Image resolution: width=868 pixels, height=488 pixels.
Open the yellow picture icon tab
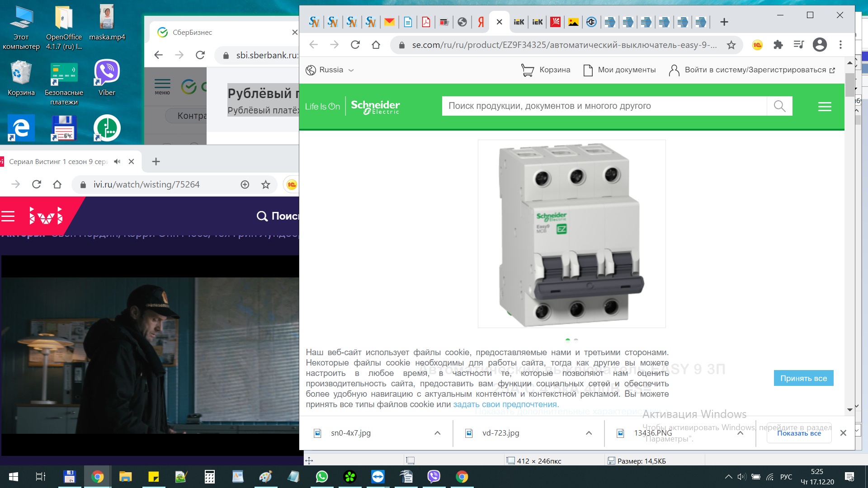coord(573,22)
